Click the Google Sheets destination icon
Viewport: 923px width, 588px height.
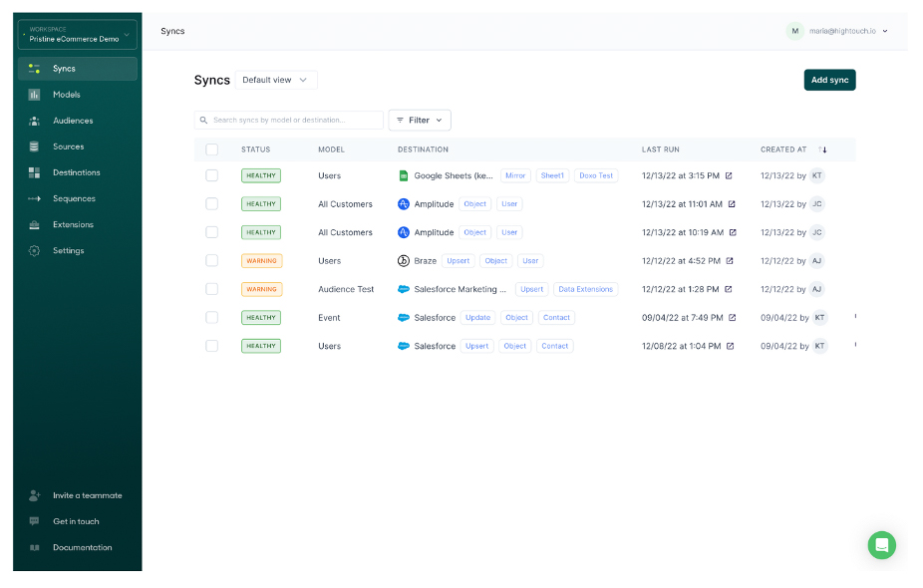tap(404, 175)
